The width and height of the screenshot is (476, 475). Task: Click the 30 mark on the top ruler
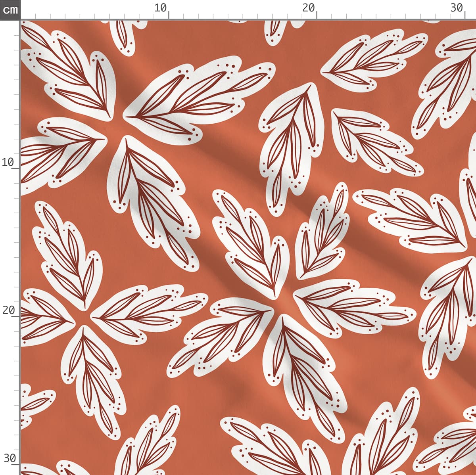coord(457,8)
